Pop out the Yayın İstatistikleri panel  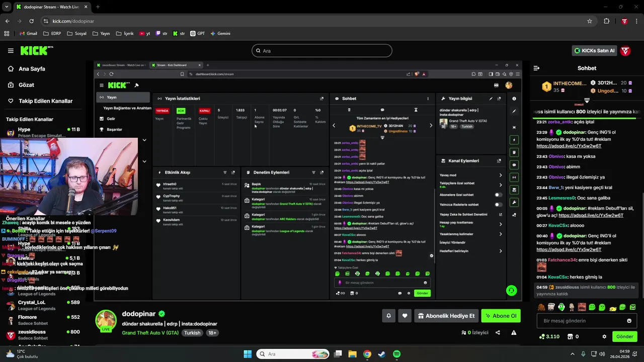pos(322,99)
